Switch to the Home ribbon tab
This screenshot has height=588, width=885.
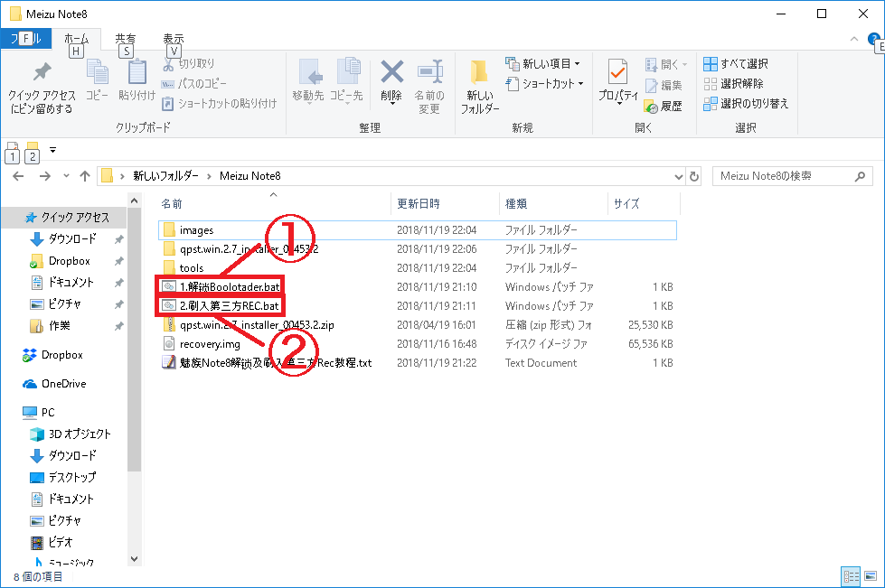tap(76, 38)
